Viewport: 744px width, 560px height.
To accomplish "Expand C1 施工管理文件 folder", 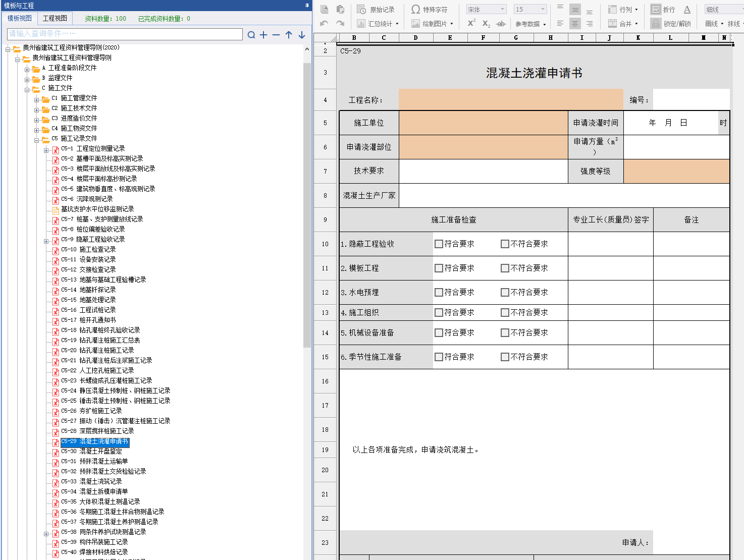I will tap(37, 99).
